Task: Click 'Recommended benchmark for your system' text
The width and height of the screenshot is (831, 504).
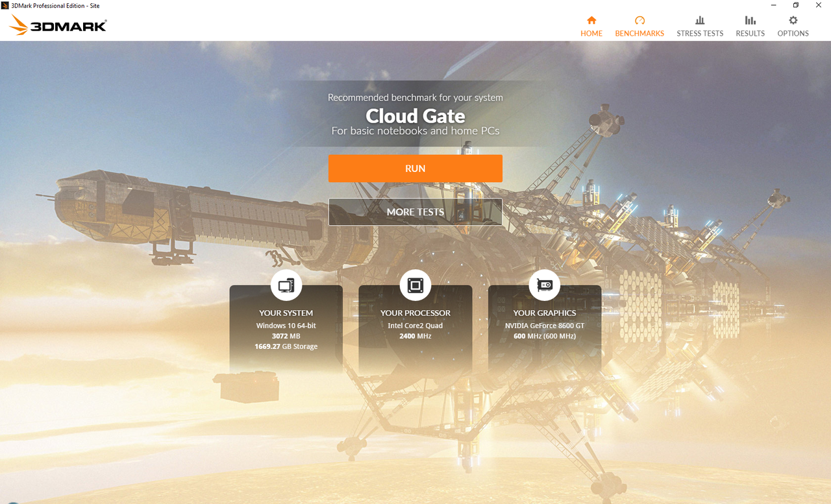Action: click(x=415, y=97)
